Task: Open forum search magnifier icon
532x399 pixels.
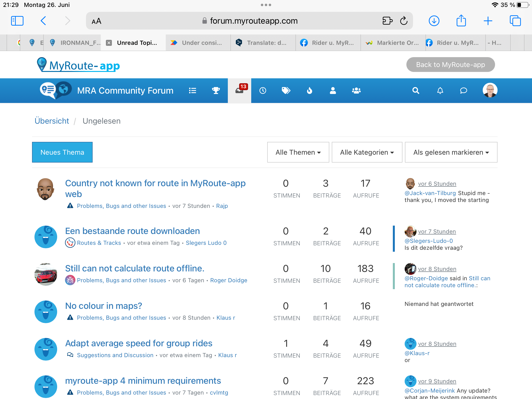Action: (x=416, y=91)
